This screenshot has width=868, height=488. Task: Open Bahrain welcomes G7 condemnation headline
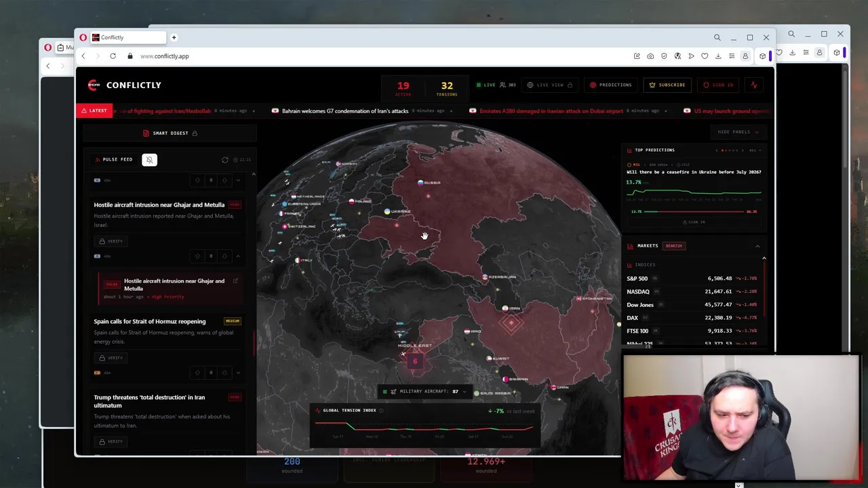(344, 110)
